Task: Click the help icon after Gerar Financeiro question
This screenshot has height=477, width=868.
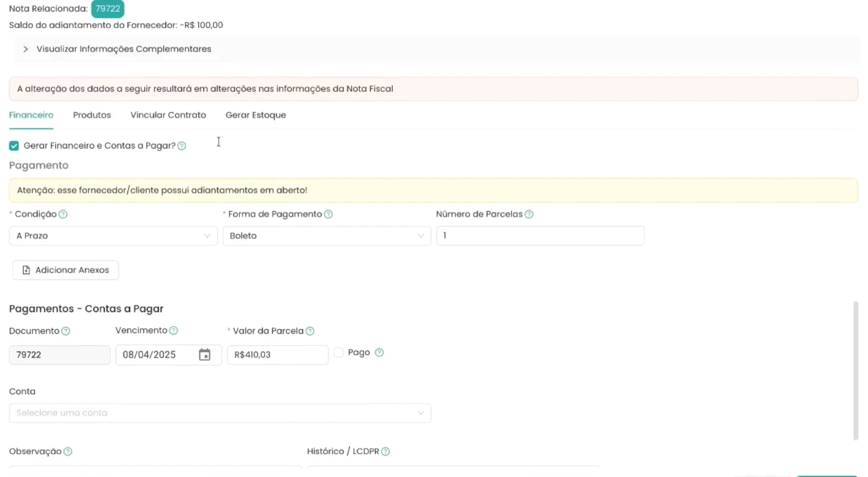Action: pyautogui.click(x=181, y=145)
